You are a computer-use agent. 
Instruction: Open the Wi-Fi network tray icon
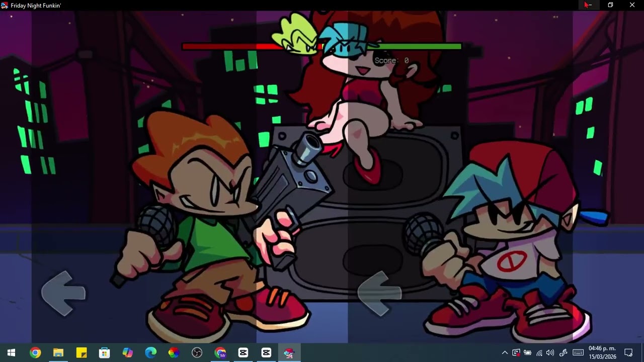click(x=539, y=353)
